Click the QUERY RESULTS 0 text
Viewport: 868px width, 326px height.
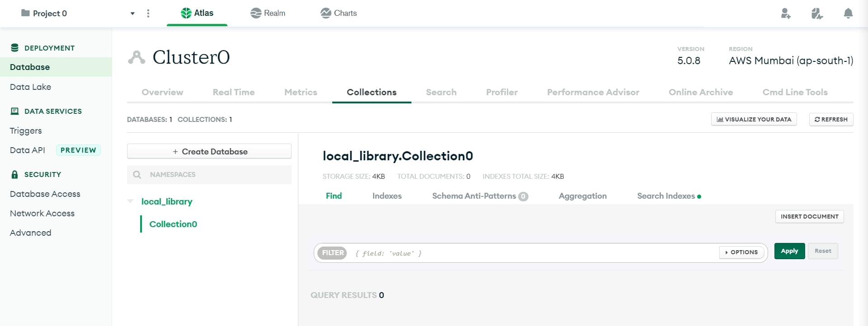click(x=347, y=295)
